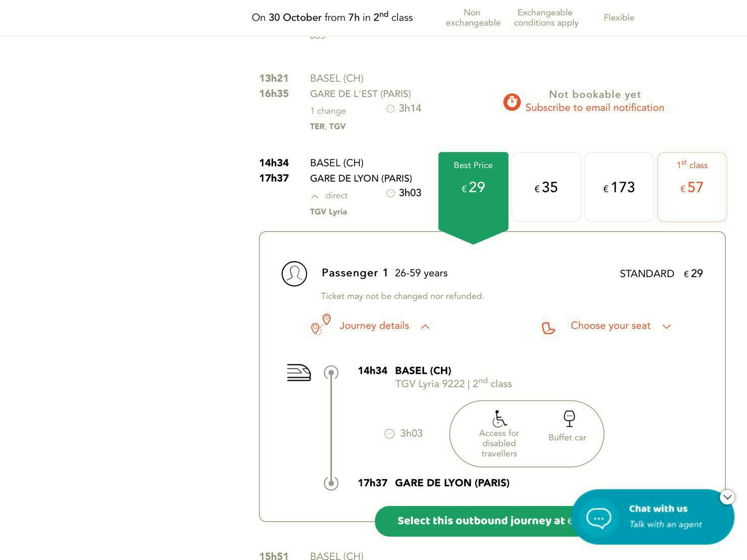The height and width of the screenshot is (560, 747).
Task: Click the chat speech bubble icon
Action: click(599, 518)
